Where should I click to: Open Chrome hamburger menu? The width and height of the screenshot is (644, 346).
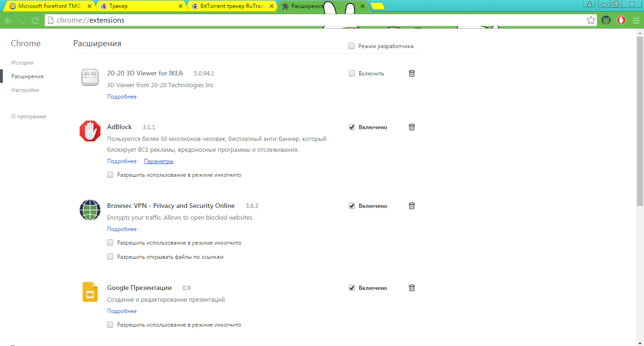(x=636, y=20)
